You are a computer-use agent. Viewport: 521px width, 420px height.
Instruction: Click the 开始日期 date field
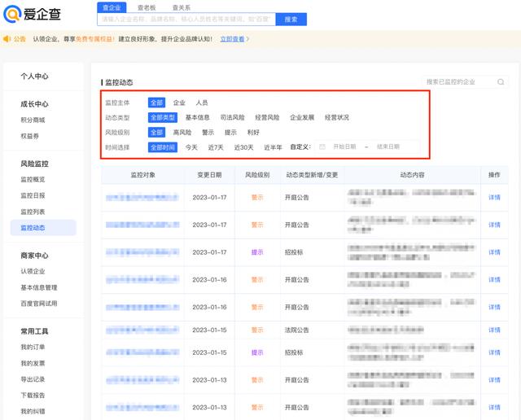pyautogui.click(x=344, y=147)
